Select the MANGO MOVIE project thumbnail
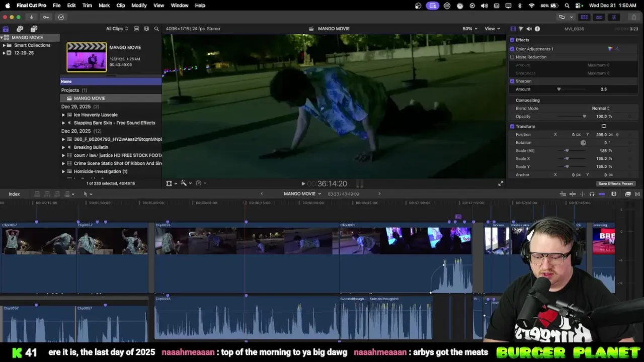 click(87, 57)
